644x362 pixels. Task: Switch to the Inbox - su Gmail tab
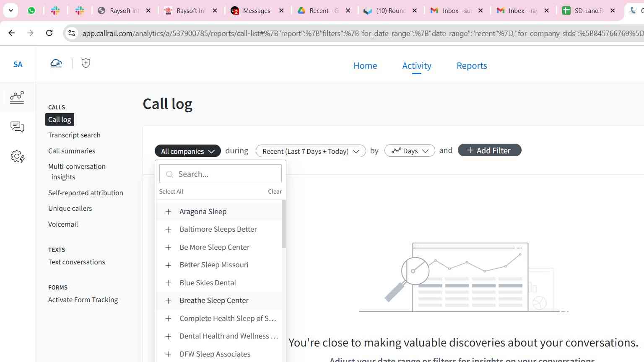[456, 10]
